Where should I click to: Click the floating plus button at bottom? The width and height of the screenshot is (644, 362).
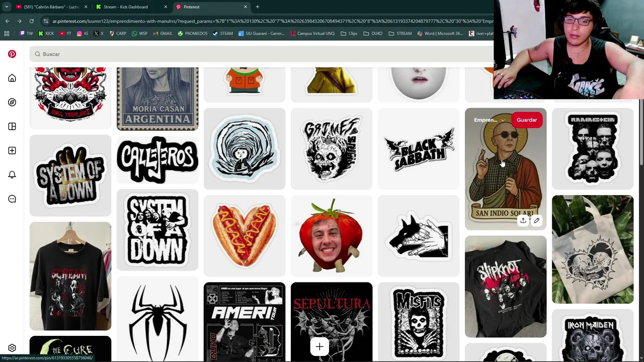click(319, 346)
